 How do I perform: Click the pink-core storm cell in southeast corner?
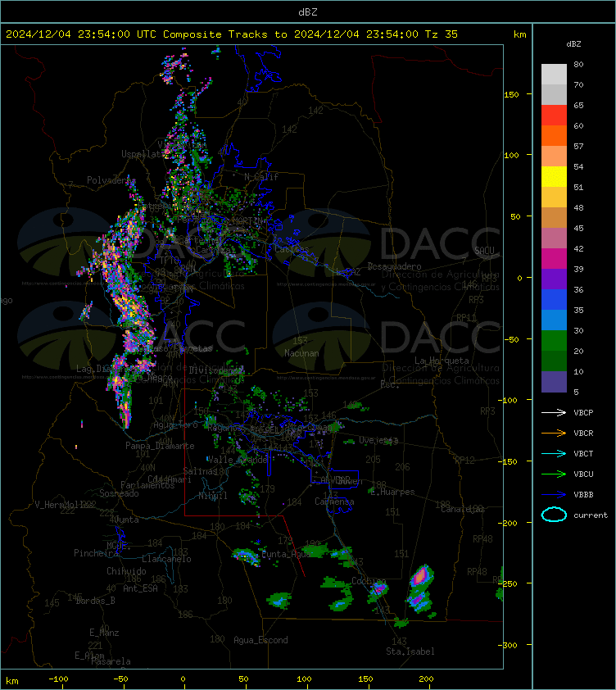[421, 576]
